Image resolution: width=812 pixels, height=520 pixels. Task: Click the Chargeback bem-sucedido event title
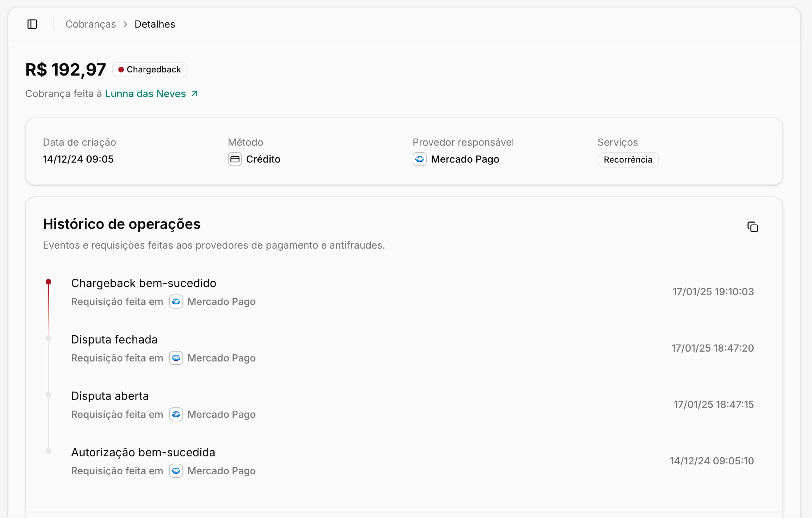pyautogui.click(x=143, y=283)
